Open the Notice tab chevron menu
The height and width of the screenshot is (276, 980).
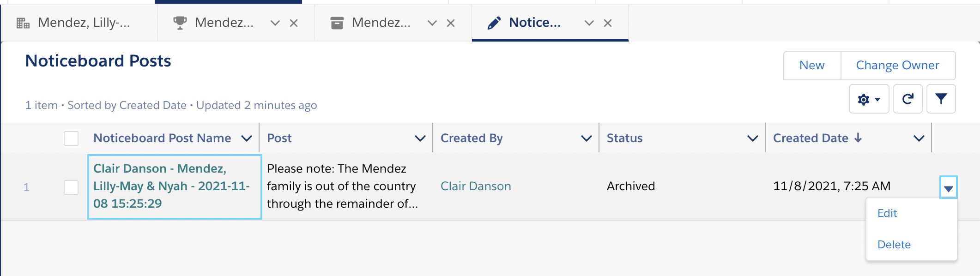(589, 23)
